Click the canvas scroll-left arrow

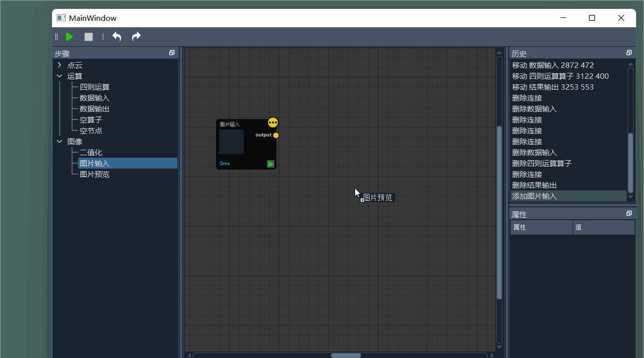coord(188,355)
